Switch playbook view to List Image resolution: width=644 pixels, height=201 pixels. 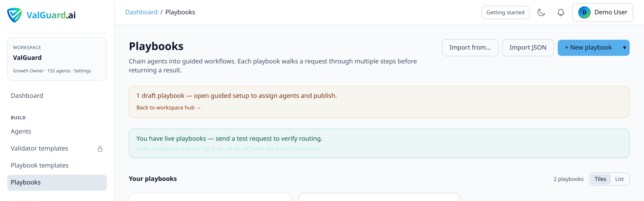[x=619, y=179]
